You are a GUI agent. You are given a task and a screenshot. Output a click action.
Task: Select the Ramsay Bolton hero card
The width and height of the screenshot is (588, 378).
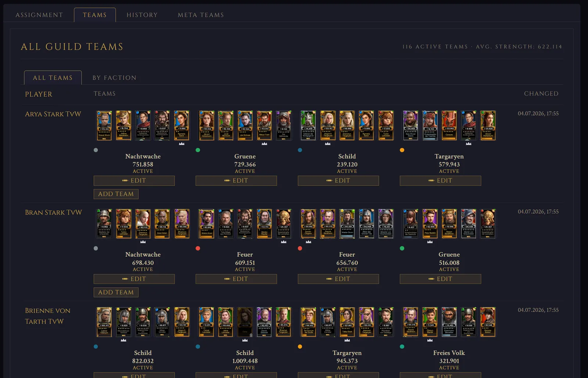click(488, 322)
